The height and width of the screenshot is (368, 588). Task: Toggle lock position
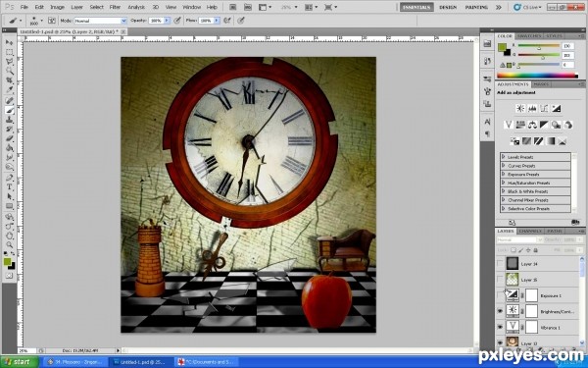pos(528,250)
